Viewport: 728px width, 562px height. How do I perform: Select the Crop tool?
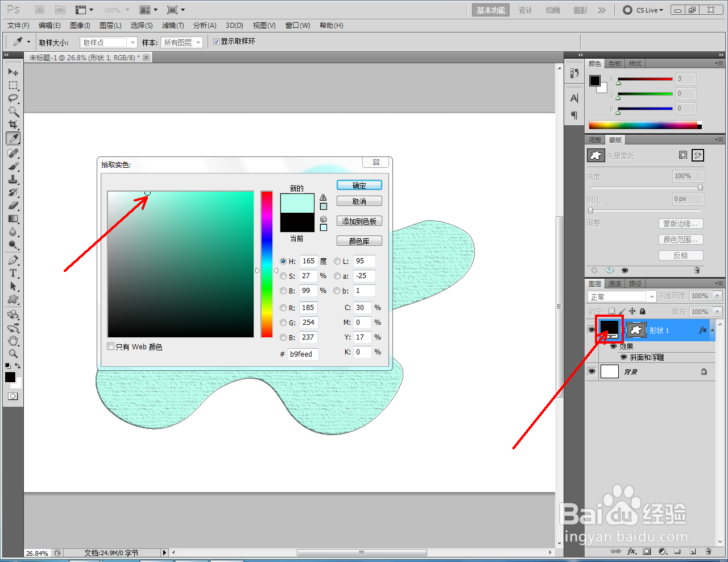(x=13, y=125)
